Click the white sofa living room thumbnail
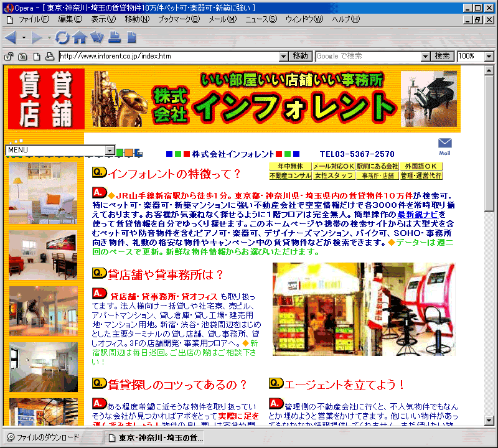This screenshot has height=448, width=498. click(43, 193)
